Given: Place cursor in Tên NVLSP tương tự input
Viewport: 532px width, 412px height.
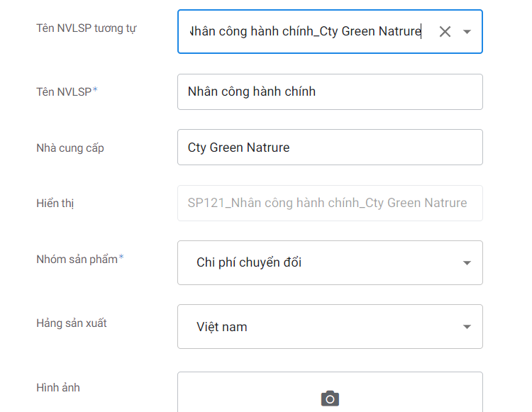Looking at the screenshot, I should click(x=305, y=31).
